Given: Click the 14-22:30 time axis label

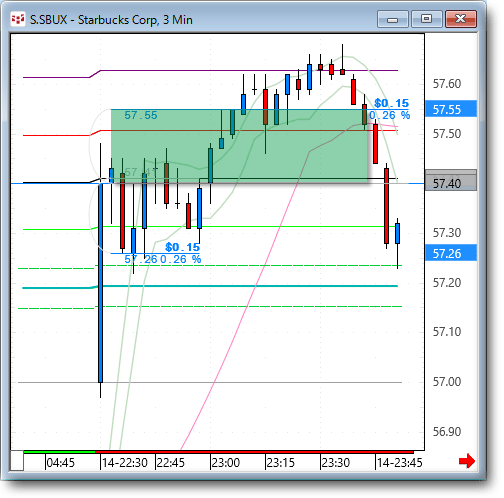Looking at the screenshot, I should (x=125, y=463).
